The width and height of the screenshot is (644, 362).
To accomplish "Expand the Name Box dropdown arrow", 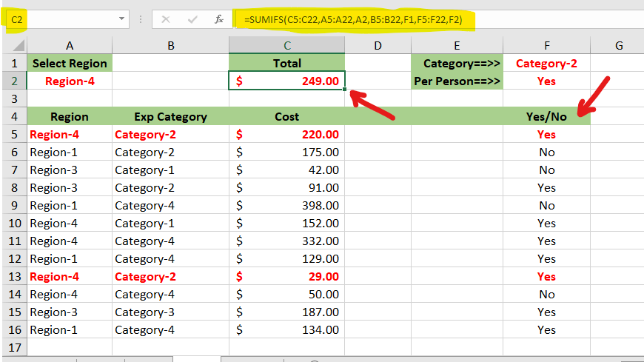I will point(121,19).
